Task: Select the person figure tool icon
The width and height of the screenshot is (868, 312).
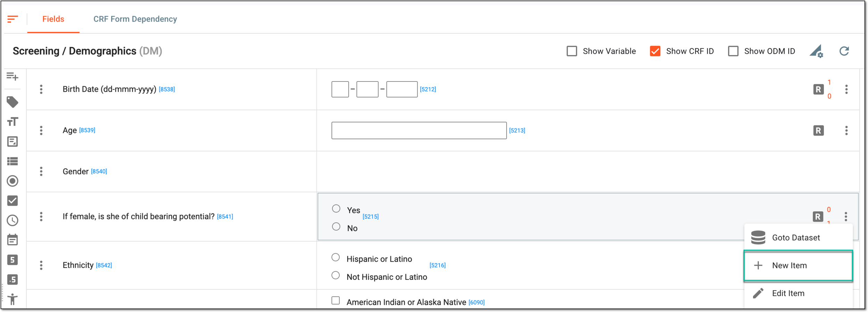Action: [x=12, y=299]
